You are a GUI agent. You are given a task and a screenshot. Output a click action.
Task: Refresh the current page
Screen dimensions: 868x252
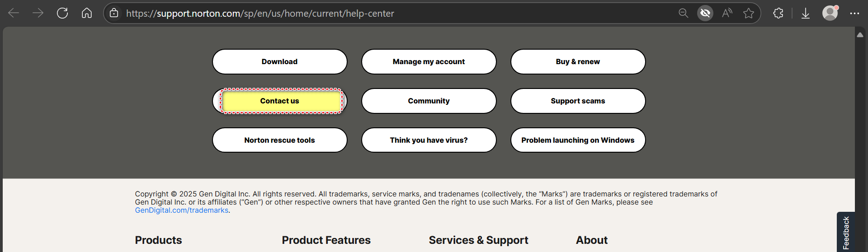coord(62,13)
